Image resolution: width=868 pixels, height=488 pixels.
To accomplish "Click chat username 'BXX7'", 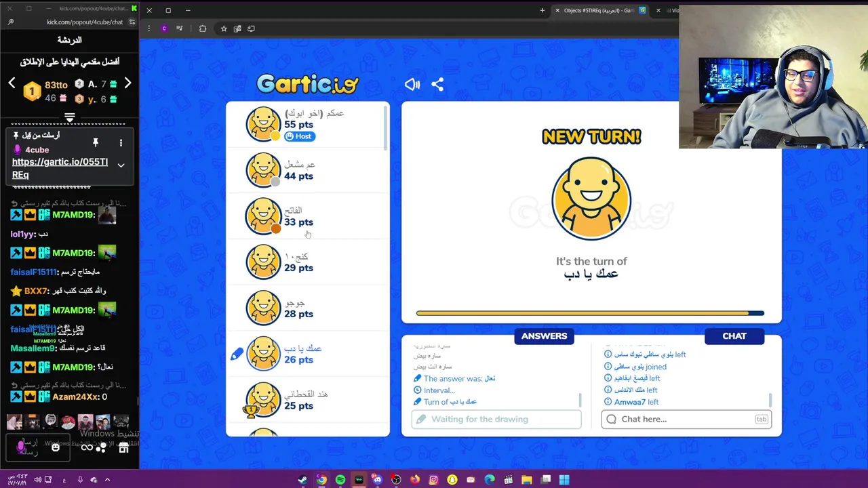I will [x=36, y=291].
